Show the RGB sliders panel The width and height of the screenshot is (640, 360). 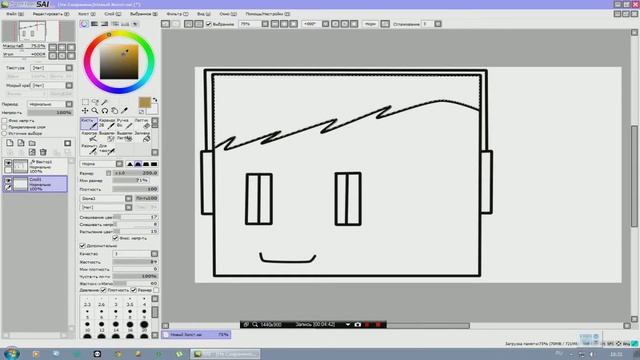coord(94,24)
